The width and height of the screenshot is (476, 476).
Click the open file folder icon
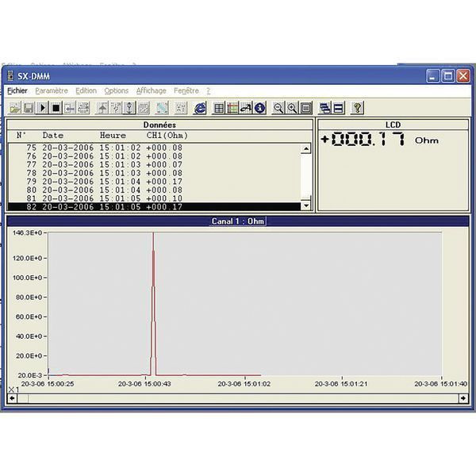[x=15, y=108]
